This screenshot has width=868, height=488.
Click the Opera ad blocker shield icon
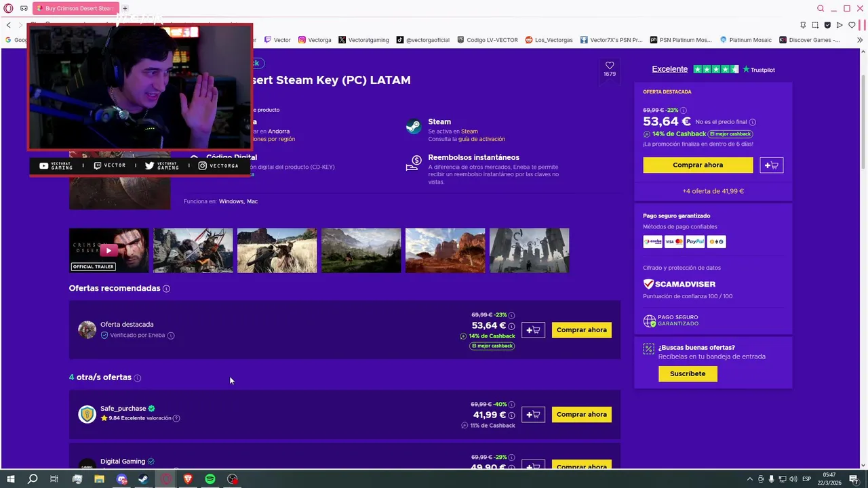827,25
